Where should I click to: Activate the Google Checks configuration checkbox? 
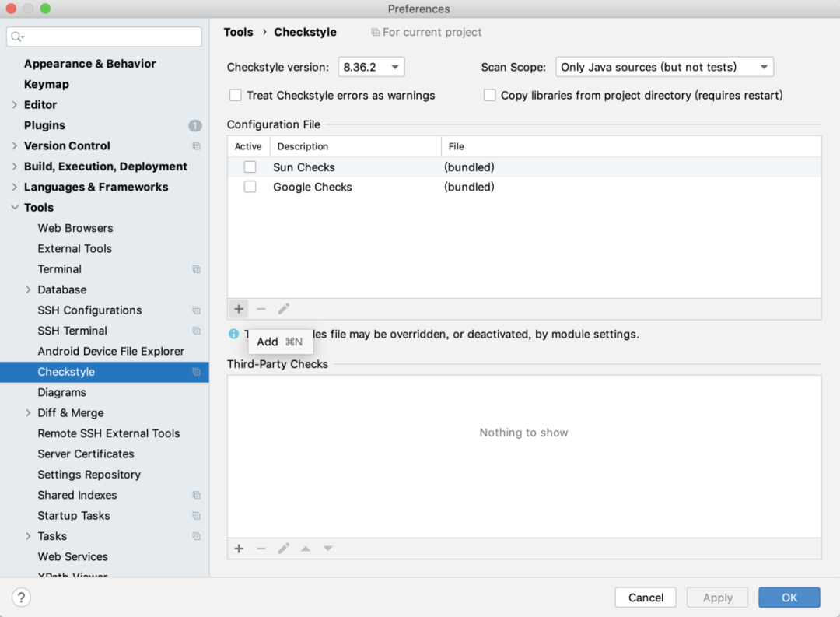[x=250, y=187]
